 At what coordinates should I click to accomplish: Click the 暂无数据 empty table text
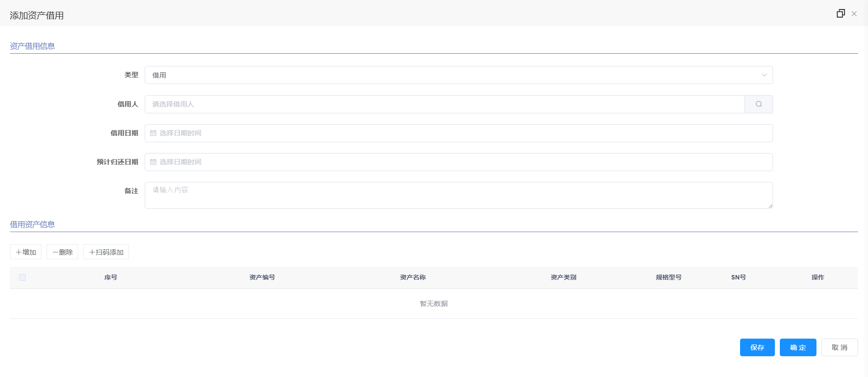tap(434, 304)
